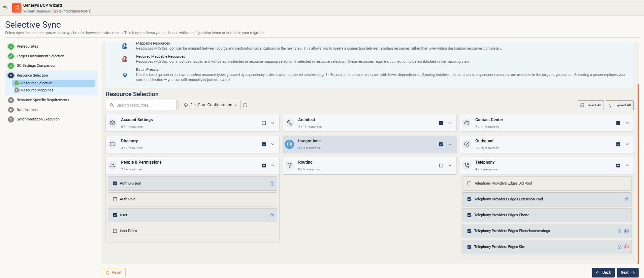This screenshot has height=278, width=644.
Task: Open the Core Configuration batch preset dropdown
Action: click(x=210, y=105)
